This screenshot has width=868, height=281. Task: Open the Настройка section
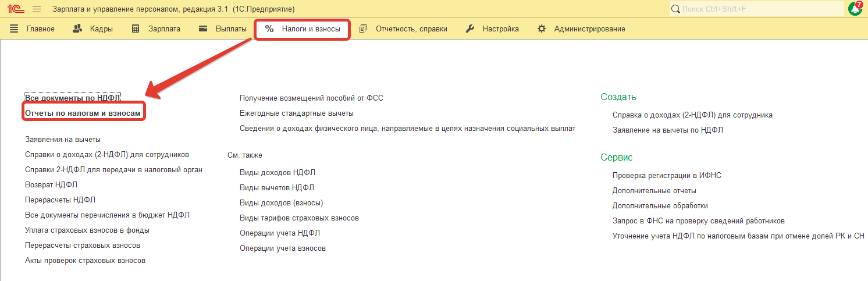[x=493, y=29]
